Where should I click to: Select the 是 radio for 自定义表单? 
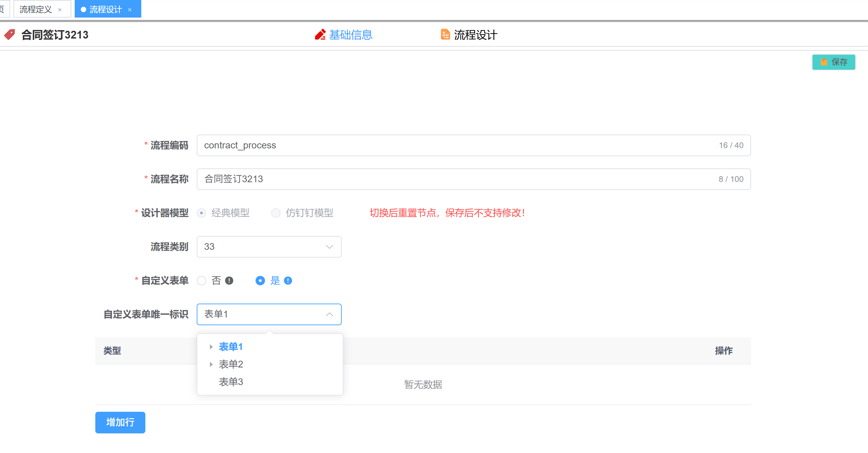(260, 281)
